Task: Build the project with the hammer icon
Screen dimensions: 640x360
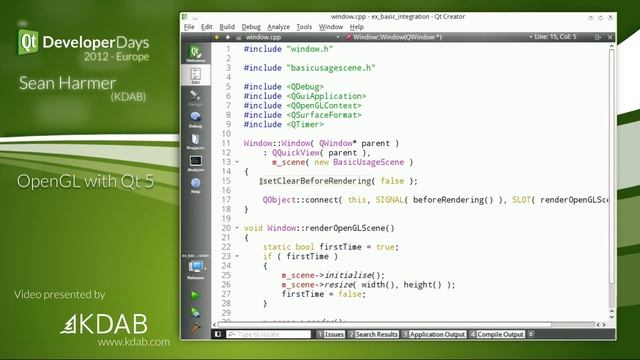Action: [x=196, y=327]
